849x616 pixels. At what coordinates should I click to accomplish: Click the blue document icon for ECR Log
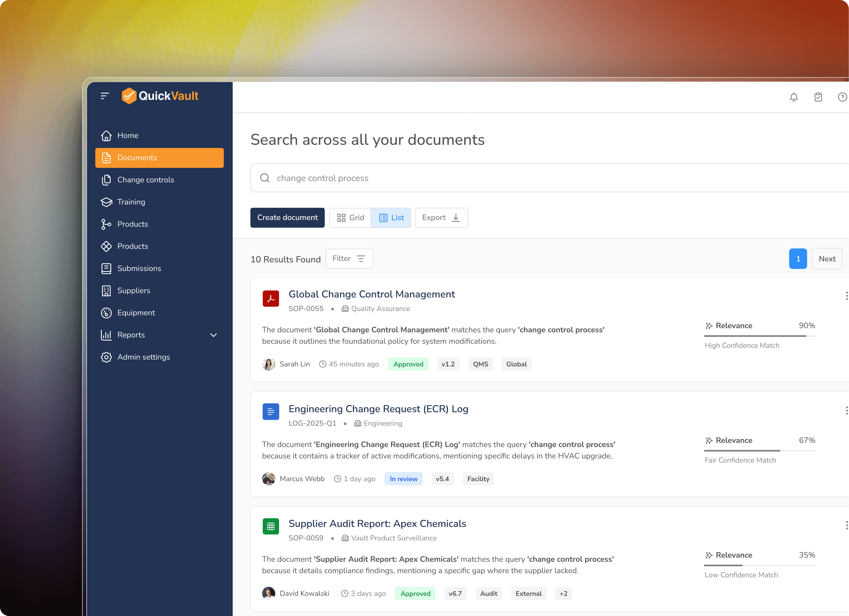point(271,412)
